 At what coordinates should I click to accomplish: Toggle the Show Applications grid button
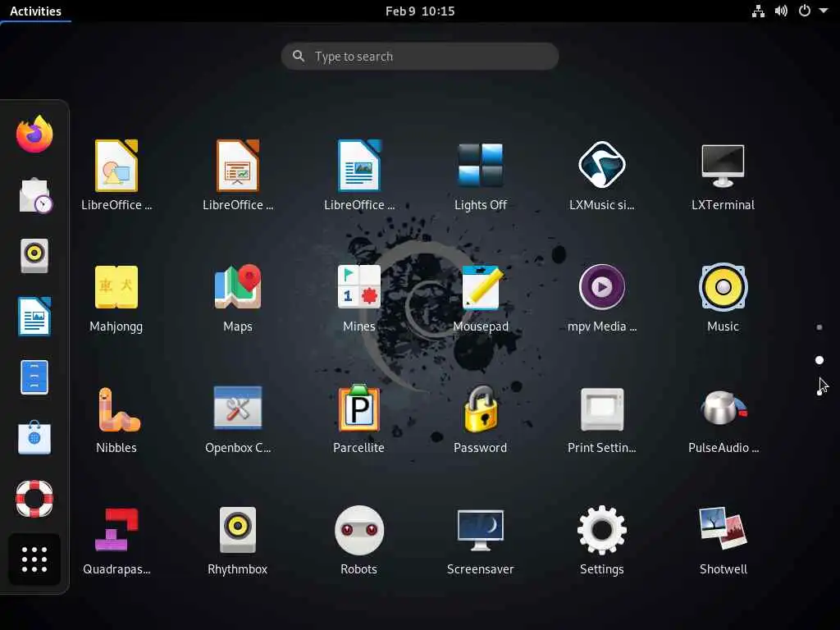pos(34,559)
